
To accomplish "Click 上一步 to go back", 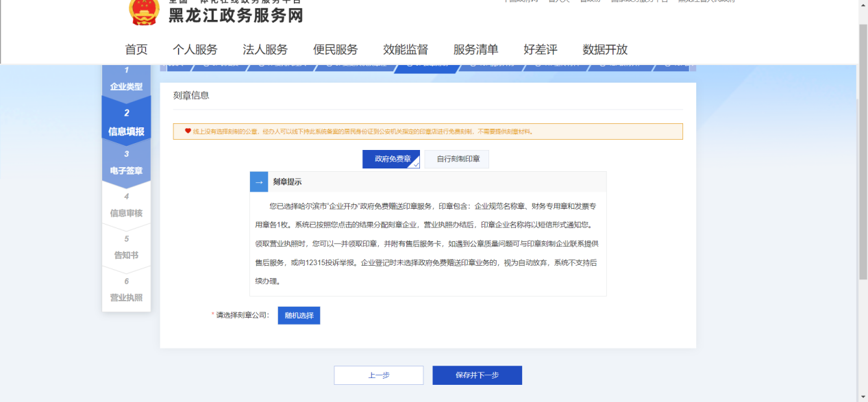I will pos(379,375).
